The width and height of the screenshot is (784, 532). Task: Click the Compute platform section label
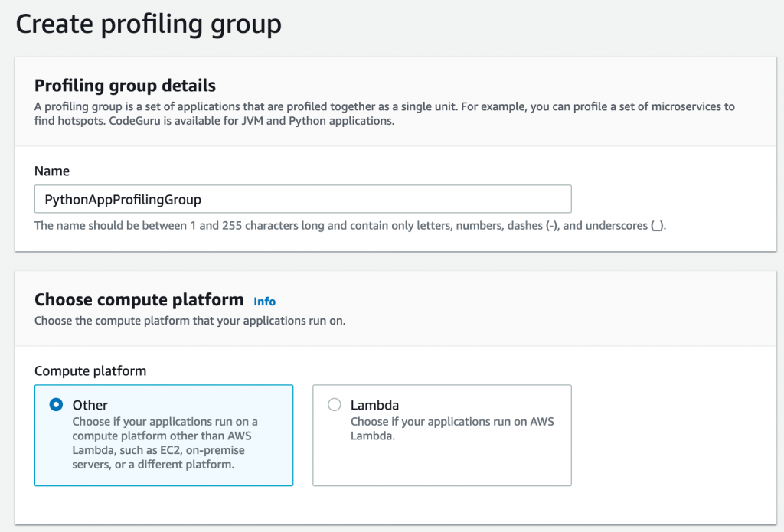click(90, 370)
